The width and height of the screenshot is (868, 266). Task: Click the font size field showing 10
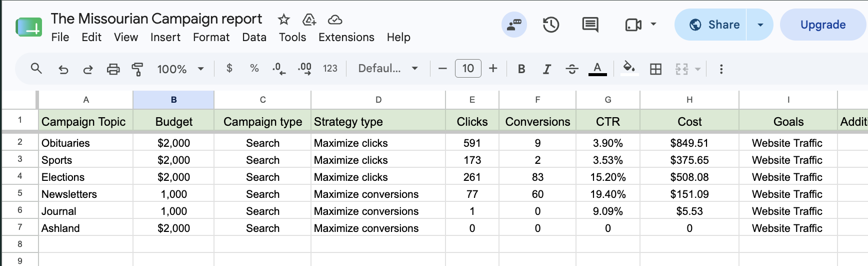468,68
